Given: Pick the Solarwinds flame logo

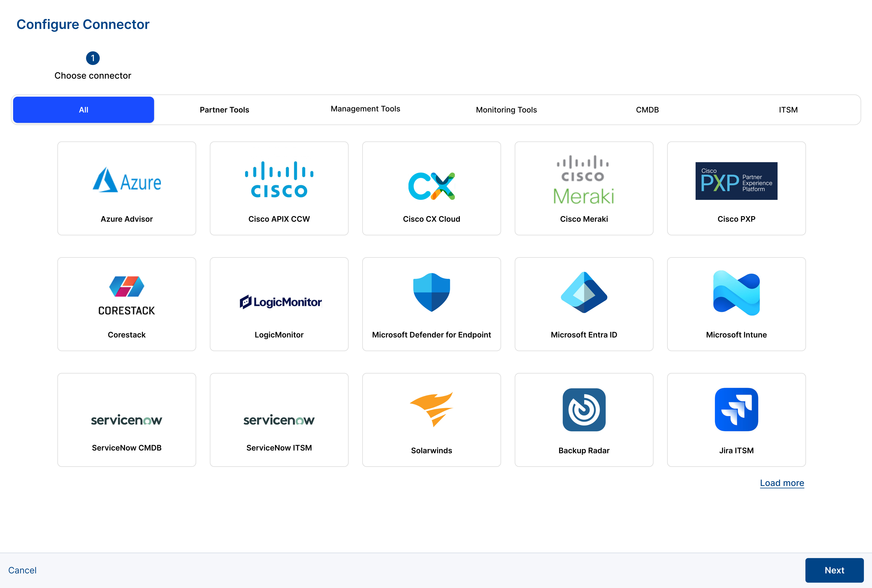Looking at the screenshot, I should [432, 409].
